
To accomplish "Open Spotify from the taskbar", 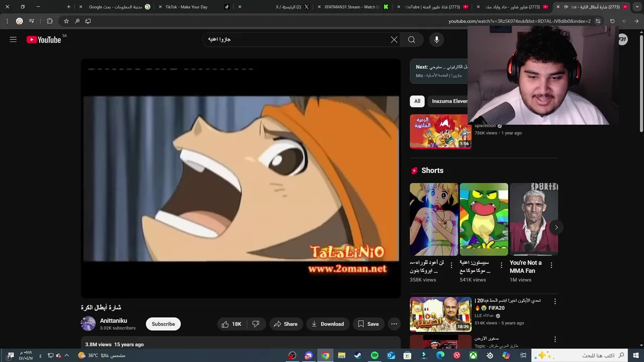I will 374,355.
